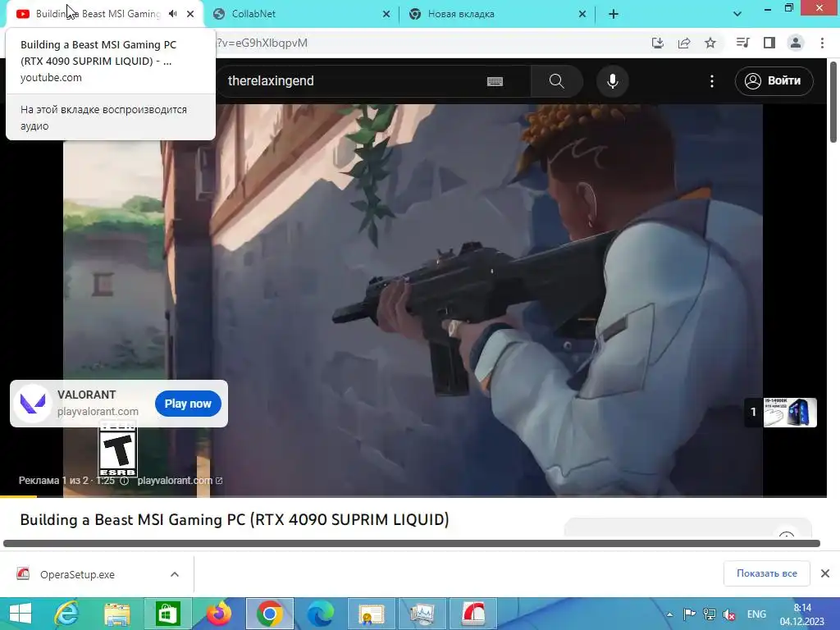Mute audio on the YouTube tab
The width and height of the screenshot is (840, 630).
click(x=172, y=14)
